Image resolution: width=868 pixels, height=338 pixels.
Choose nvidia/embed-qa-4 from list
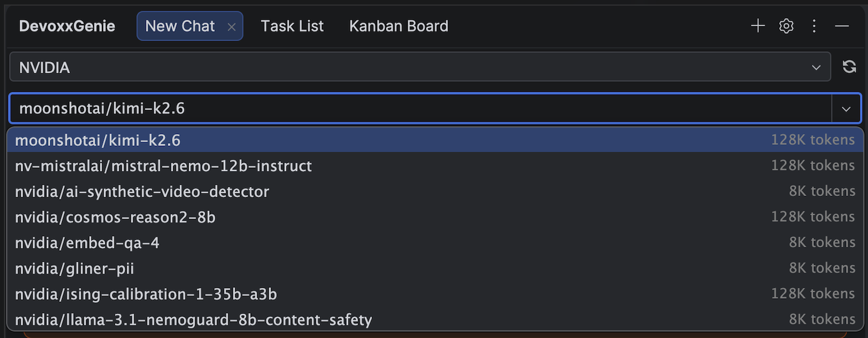click(x=435, y=243)
